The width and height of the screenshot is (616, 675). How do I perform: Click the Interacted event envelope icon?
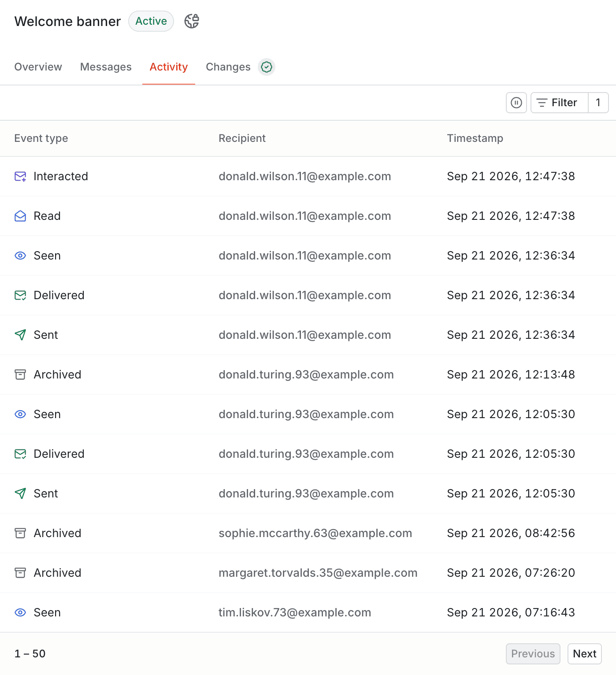click(x=20, y=177)
